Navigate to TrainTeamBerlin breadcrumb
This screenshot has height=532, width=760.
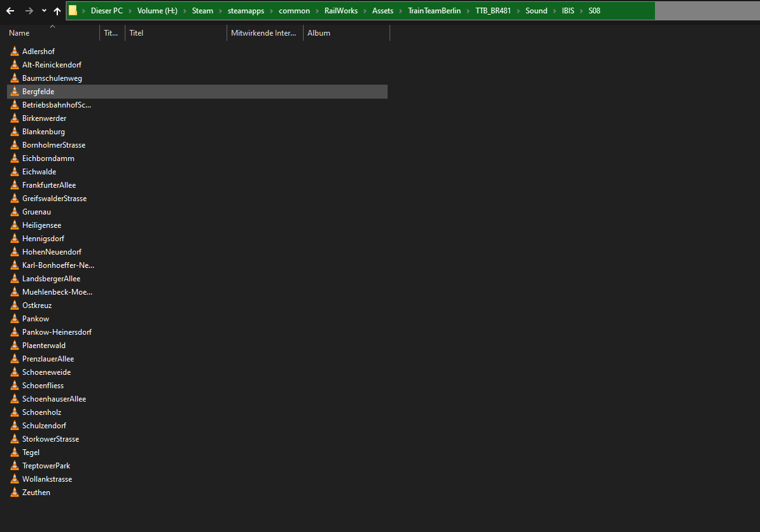pyautogui.click(x=434, y=11)
